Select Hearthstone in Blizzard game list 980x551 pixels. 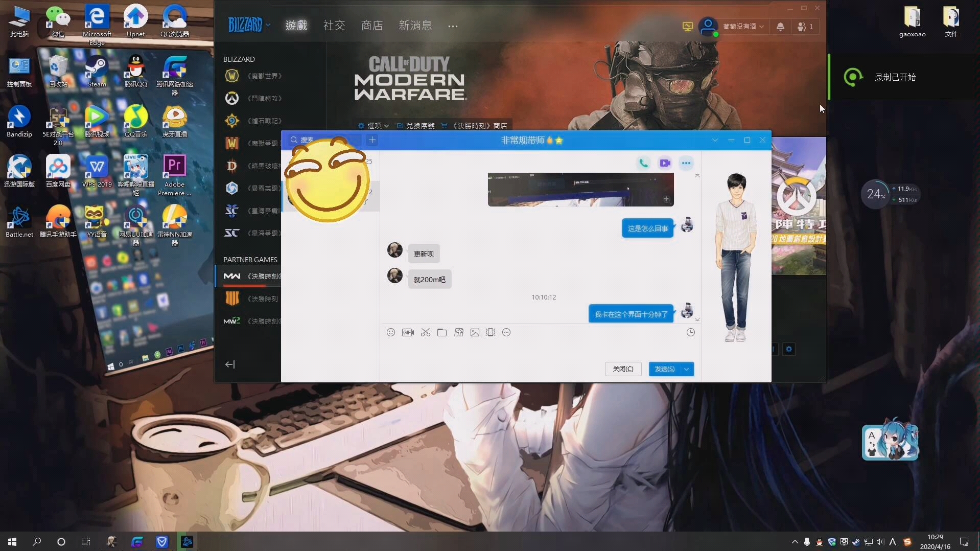pos(253,121)
